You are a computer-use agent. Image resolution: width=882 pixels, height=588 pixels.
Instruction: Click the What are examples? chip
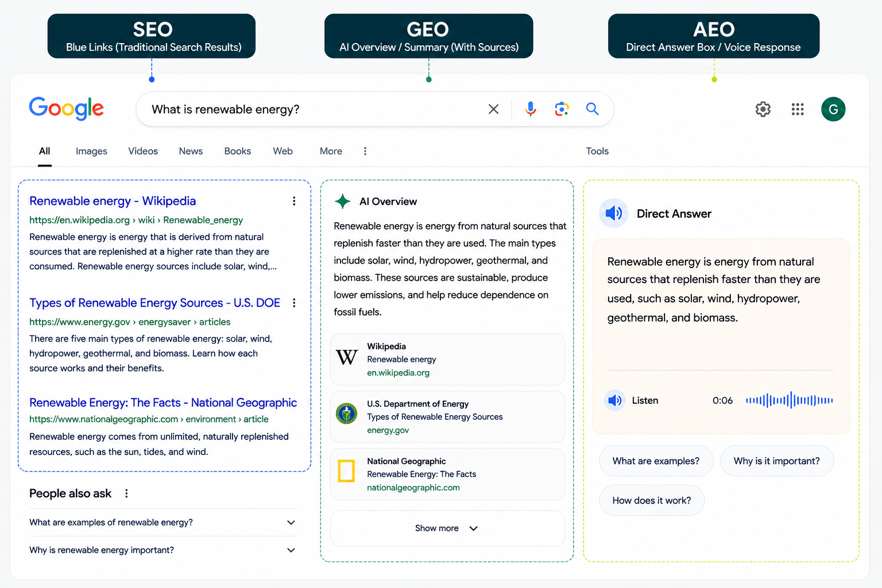pos(656,461)
